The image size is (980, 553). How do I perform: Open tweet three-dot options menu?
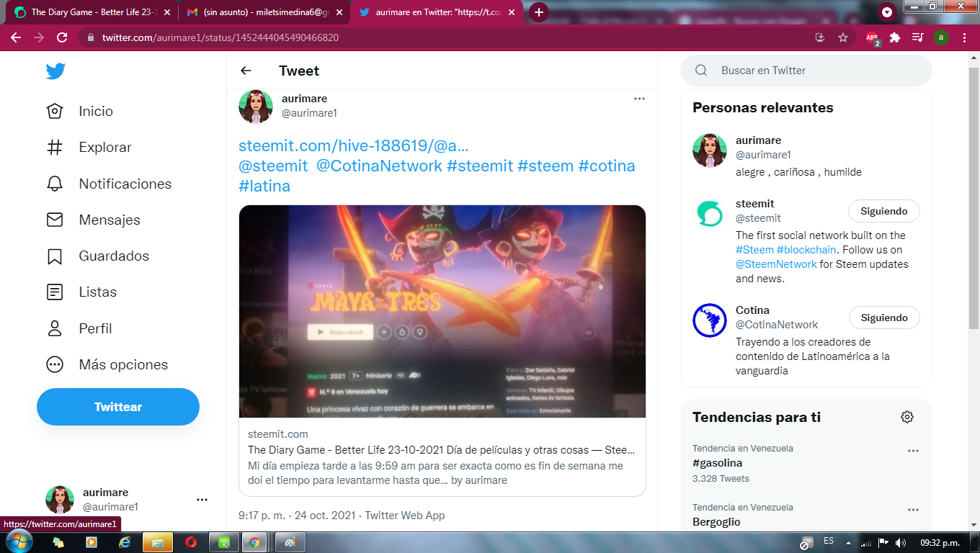[x=639, y=99]
